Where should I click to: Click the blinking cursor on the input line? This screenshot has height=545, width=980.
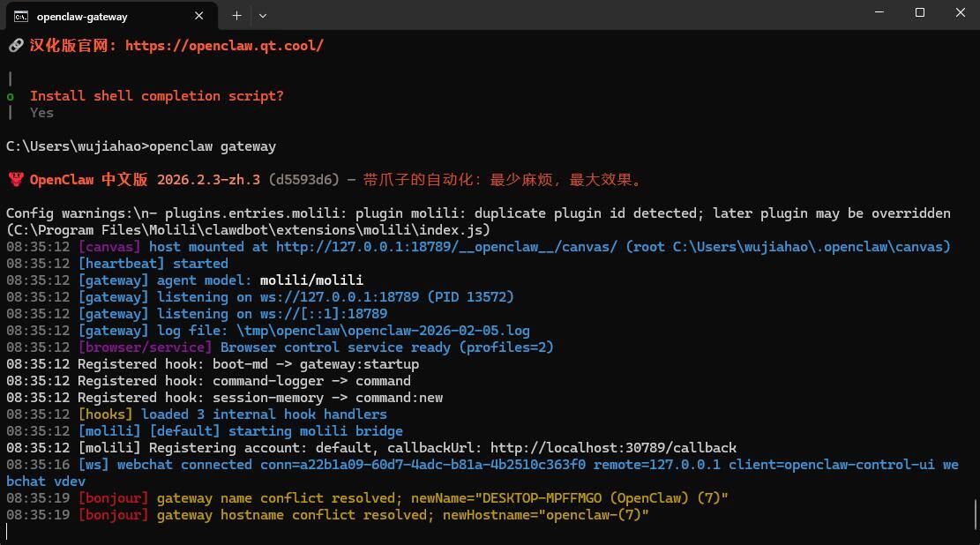click(x=8, y=531)
